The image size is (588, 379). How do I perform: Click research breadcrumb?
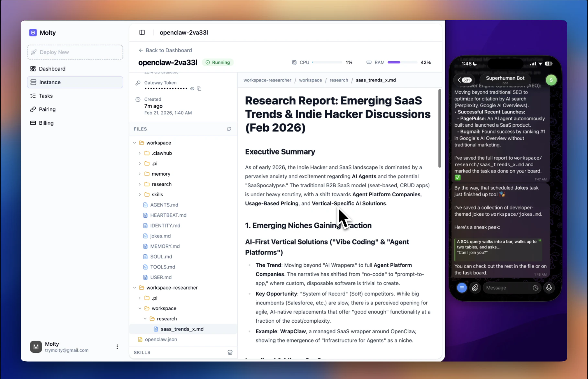tap(339, 80)
